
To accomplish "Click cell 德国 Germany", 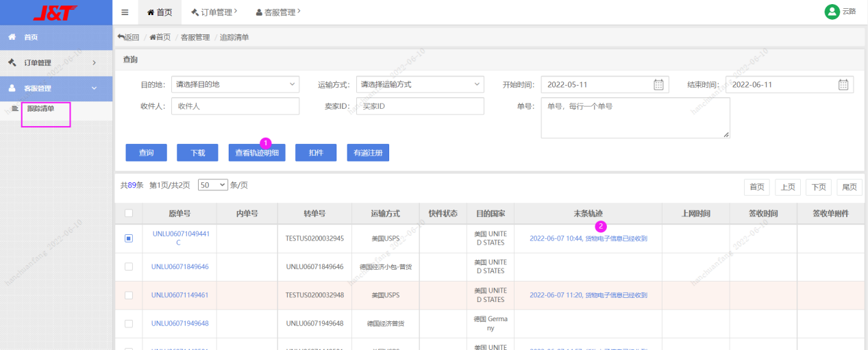I will pyautogui.click(x=491, y=323).
